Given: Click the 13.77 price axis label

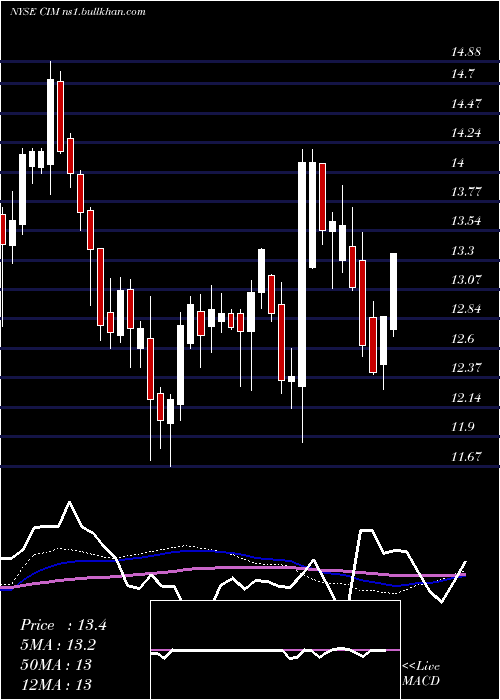Looking at the screenshot, I should click(466, 192).
